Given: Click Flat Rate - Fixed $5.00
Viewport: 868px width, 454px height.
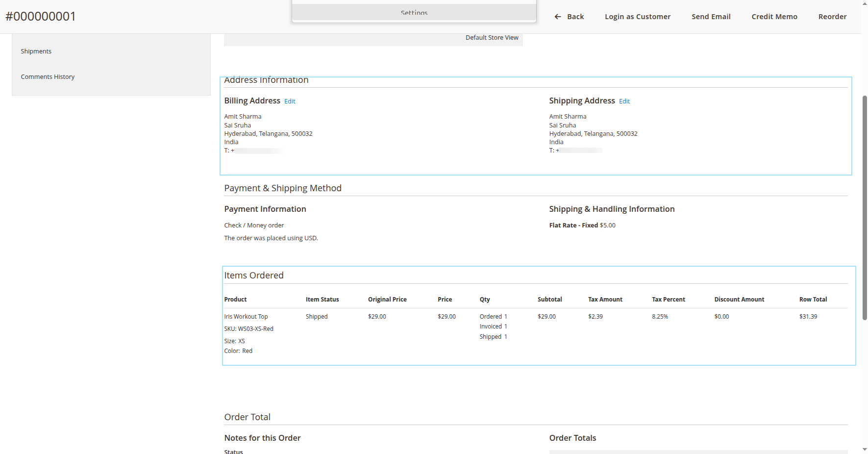Looking at the screenshot, I should point(582,225).
